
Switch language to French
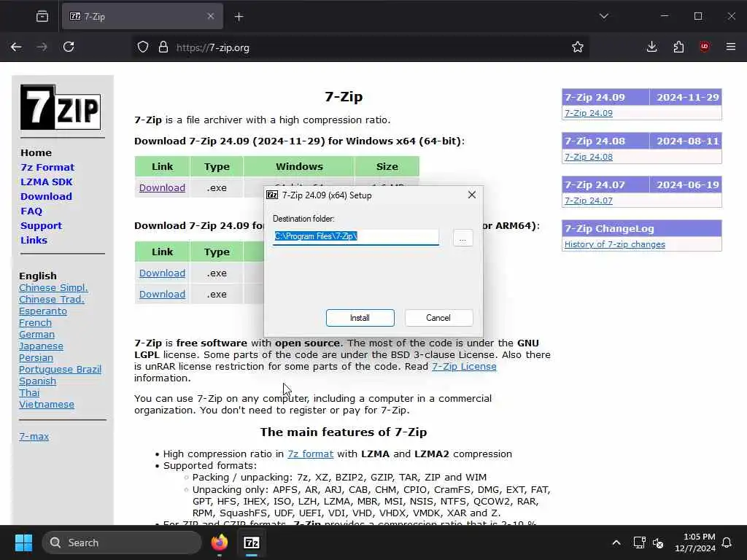coord(35,322)
